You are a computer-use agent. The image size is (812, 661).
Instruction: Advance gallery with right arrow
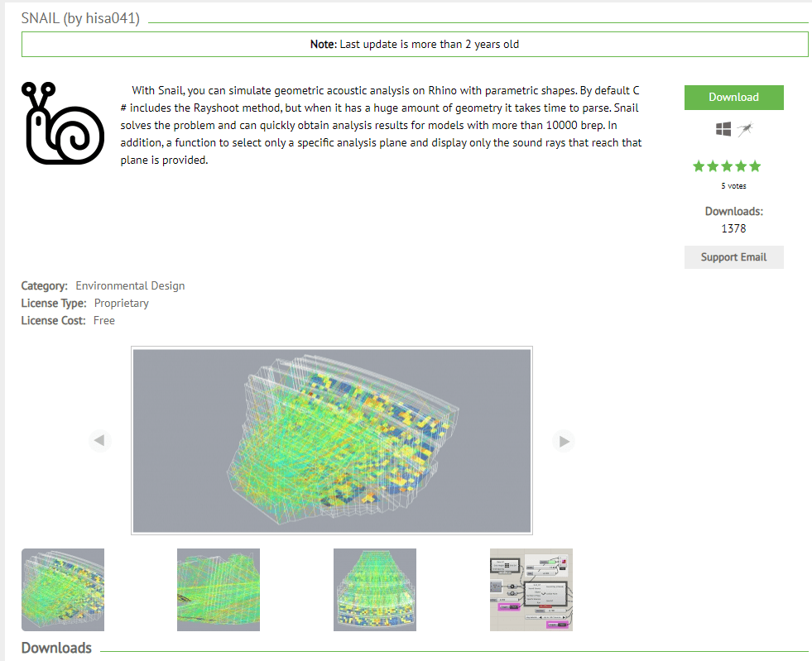click(564, 441)
